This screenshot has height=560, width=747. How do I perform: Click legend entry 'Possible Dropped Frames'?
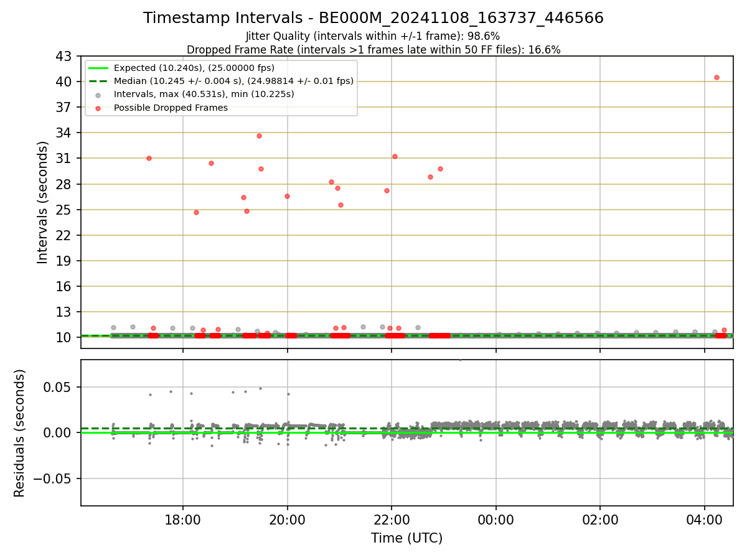point(171,108)
